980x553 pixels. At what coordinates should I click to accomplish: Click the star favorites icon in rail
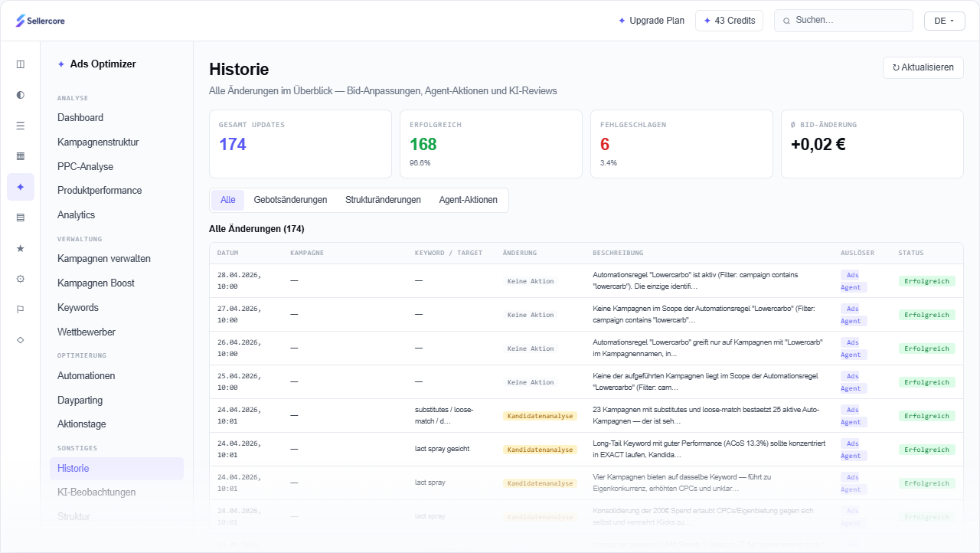click(x=20, y=248)
